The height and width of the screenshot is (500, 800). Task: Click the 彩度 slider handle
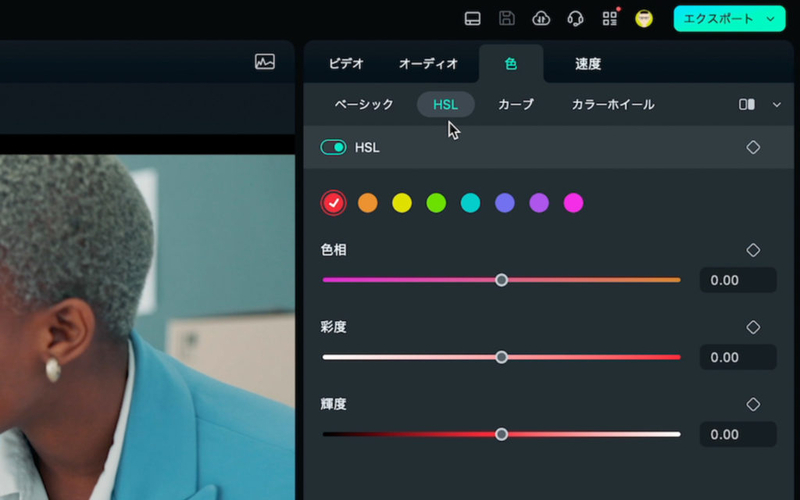point(502,357)
